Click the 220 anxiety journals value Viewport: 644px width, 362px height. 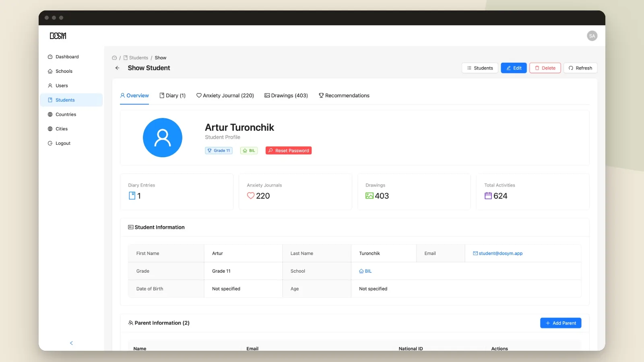[263, 196]
